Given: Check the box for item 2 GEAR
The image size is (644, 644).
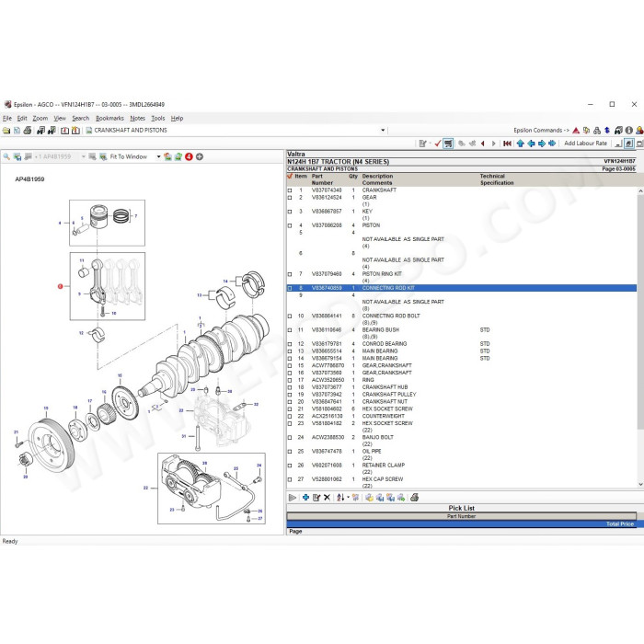Looking at the screenshot, I should point(290,198).
